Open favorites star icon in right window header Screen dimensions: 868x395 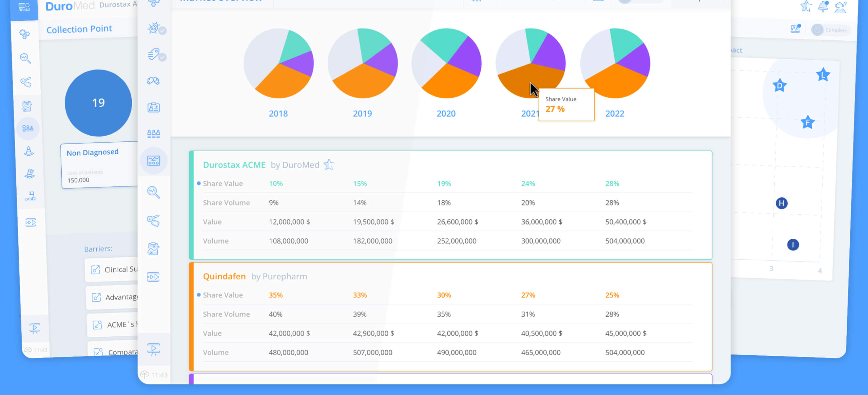806,6
